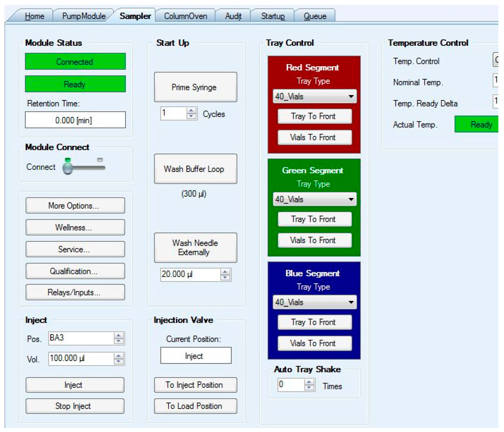Decrease inject position with down arrow

[x=118, y=341]
